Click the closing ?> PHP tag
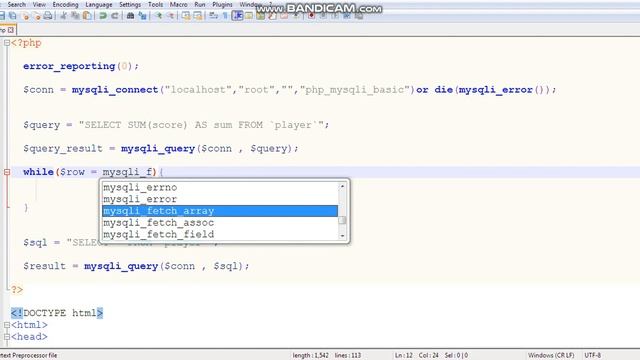The image size is (640, 360). 17,290
